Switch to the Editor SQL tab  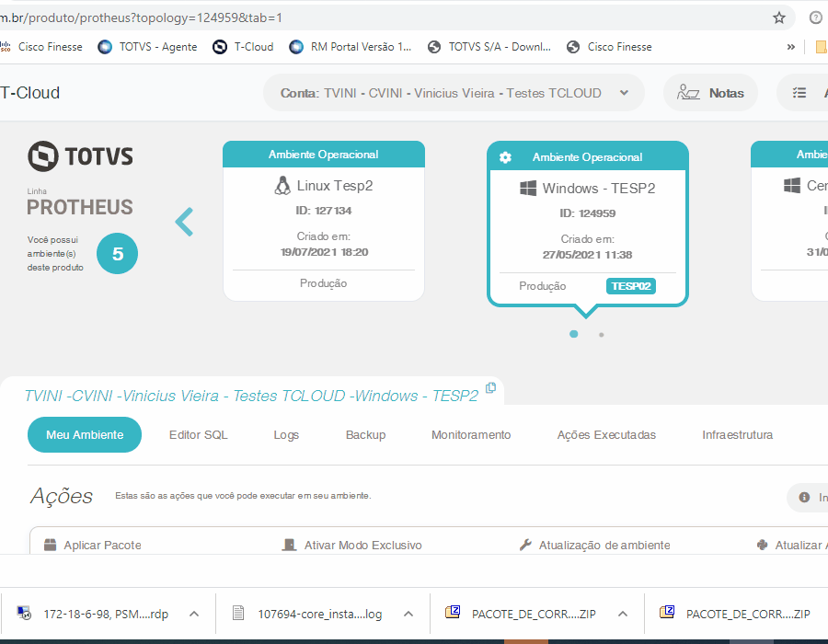[198, 435]
